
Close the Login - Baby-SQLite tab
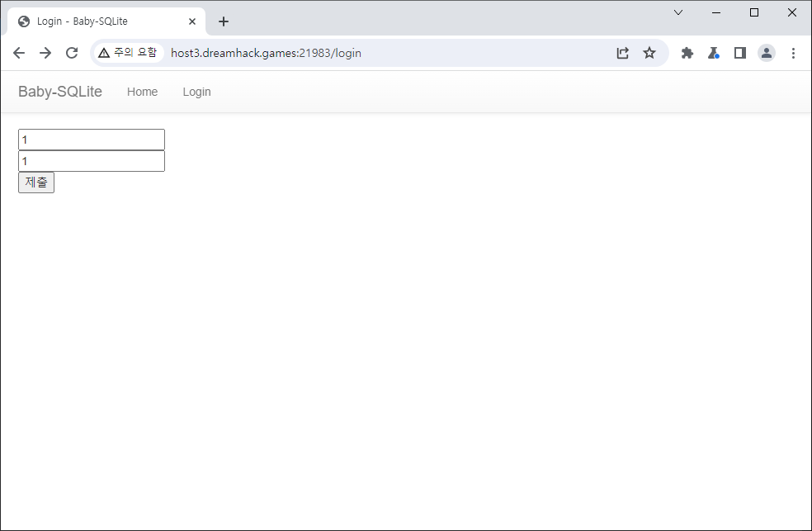(191, 21)
